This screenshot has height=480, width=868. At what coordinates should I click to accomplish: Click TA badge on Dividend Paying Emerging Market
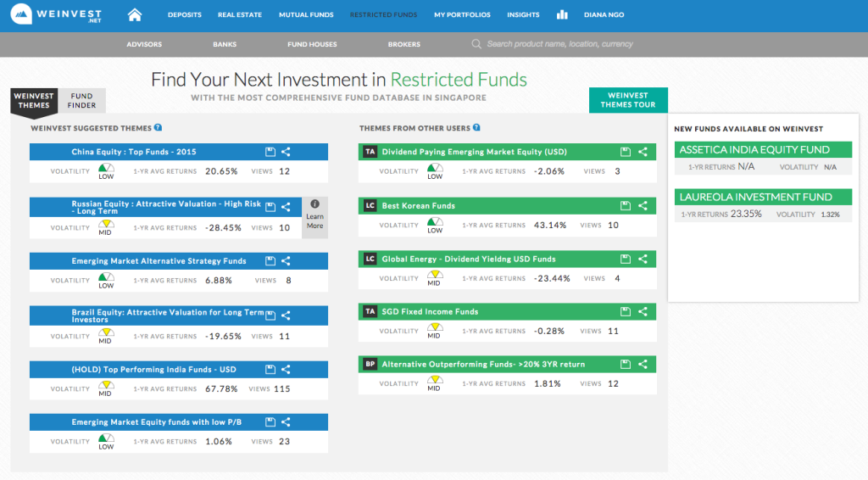(x=370, y=152)
